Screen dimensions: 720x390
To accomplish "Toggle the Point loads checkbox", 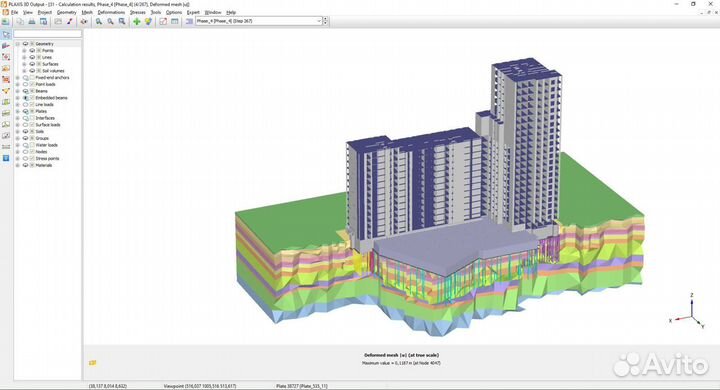I will (x=32, y=85).
